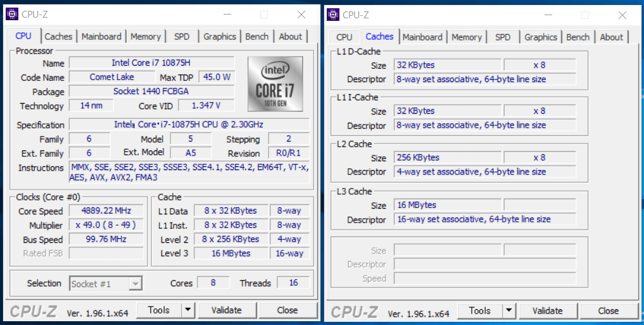Switch to CPU tab in the right window

[x=344, y=37]
